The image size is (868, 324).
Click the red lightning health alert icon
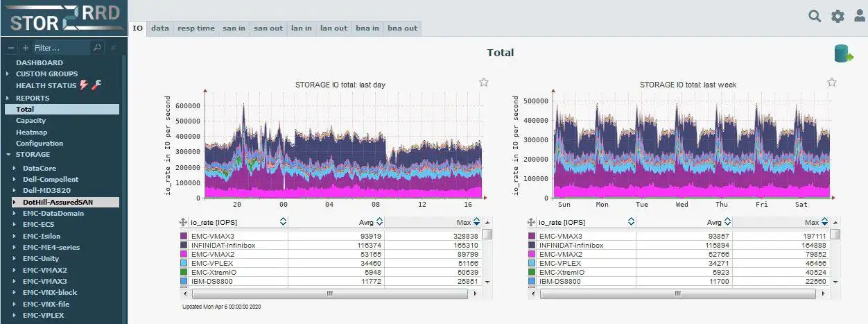coord(84,85)
